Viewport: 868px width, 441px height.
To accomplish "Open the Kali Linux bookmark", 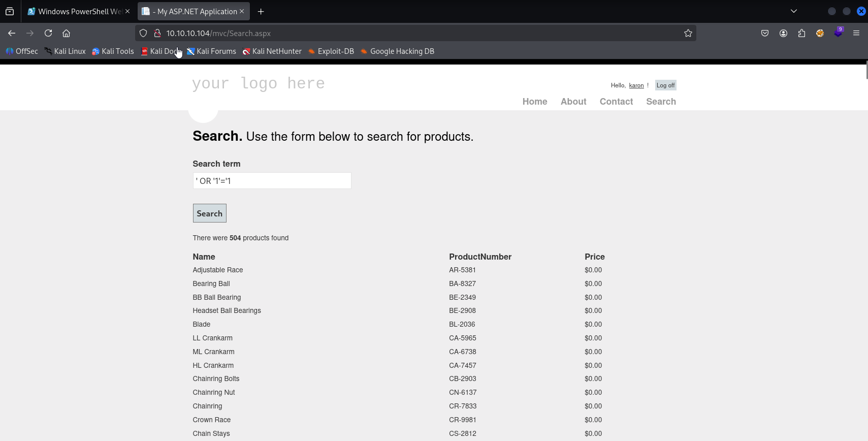I will 65,51.
